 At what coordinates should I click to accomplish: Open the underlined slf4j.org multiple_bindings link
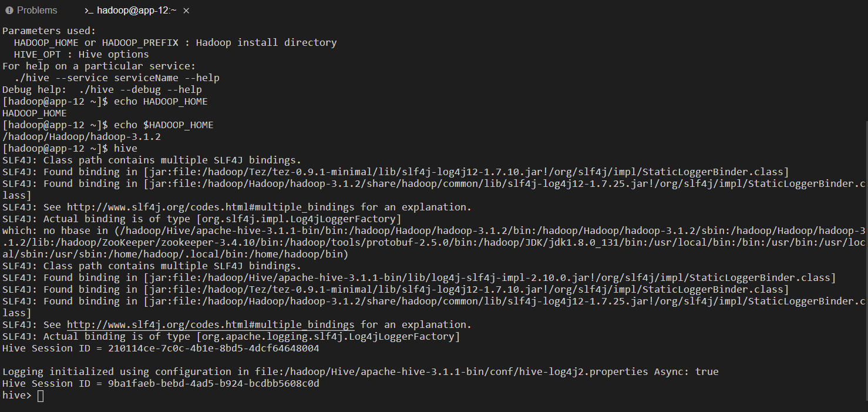pos(210,324)
